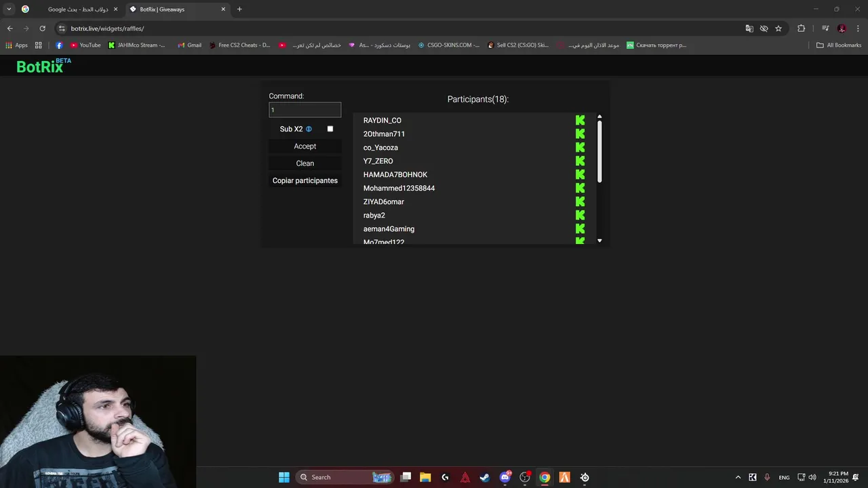This screenshot has height=488, width=868.
Task: Open SteelSeries app from the taskbar
Action: [x=585, y=477]
